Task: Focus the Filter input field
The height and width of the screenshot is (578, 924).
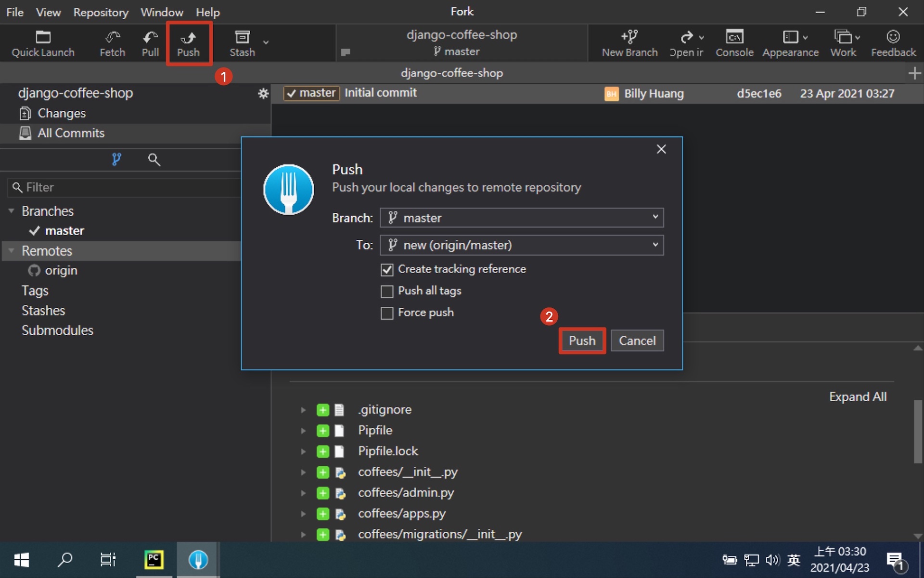Action: [x=124, y=187]
